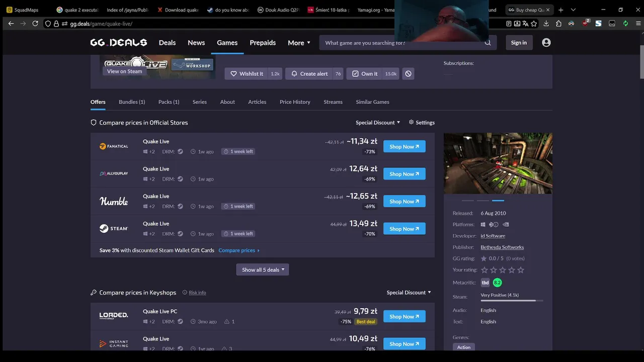Open News in the top navigation

point(196,43)
